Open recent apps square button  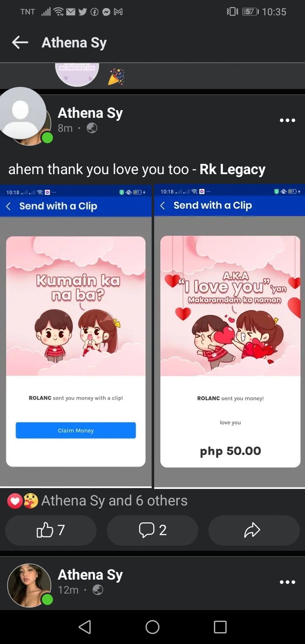(220, 627)
